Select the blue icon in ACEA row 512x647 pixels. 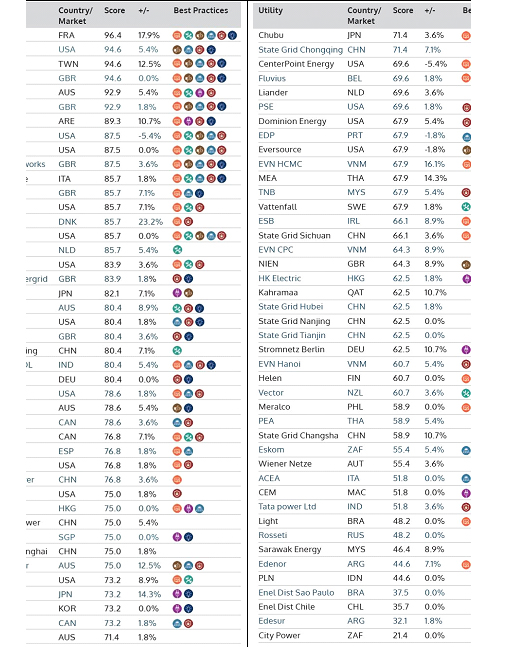click(466, 479)
